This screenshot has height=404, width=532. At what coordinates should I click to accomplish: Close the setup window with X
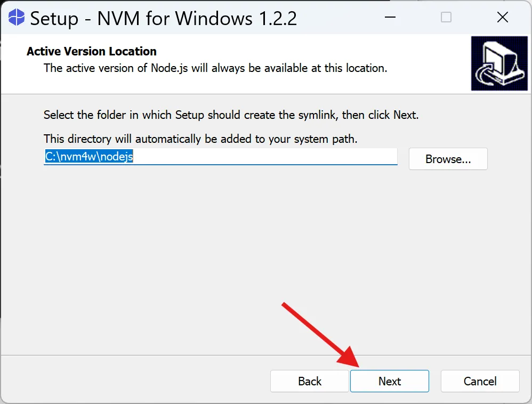click(x=503, y=17)
